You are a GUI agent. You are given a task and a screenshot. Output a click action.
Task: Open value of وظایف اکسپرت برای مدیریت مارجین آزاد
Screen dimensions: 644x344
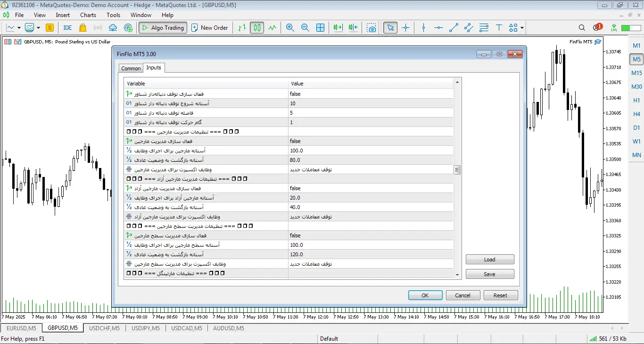371,217
